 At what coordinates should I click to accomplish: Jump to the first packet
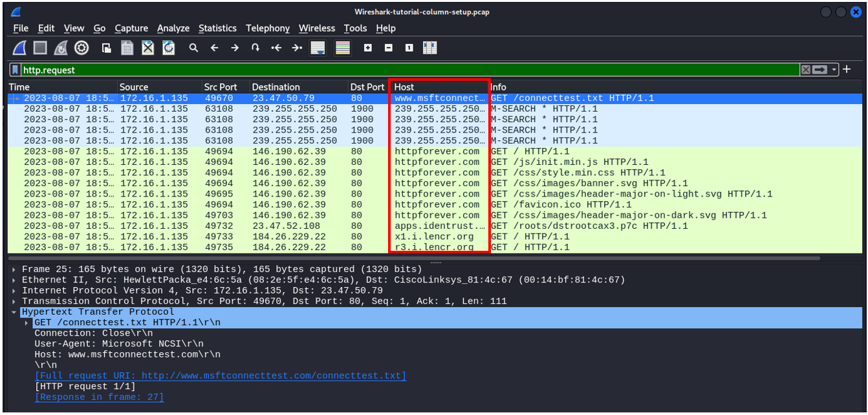[x=276, y=48]
